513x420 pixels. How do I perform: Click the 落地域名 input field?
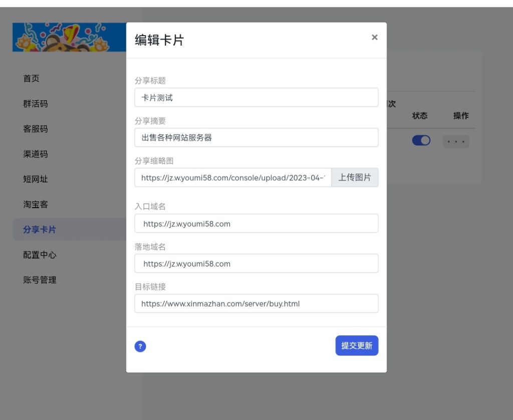tap(256, 264)
